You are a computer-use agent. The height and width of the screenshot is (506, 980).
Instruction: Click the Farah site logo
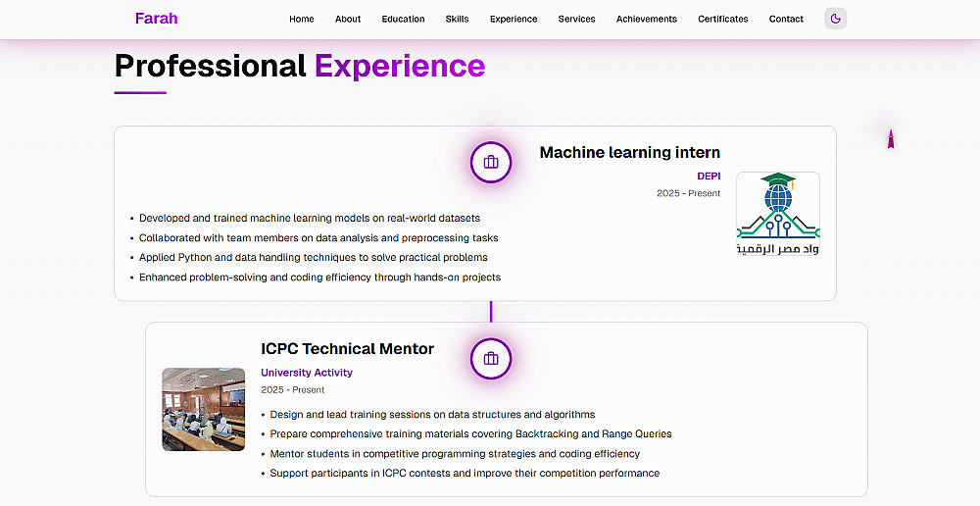click(x=157, y=18)
